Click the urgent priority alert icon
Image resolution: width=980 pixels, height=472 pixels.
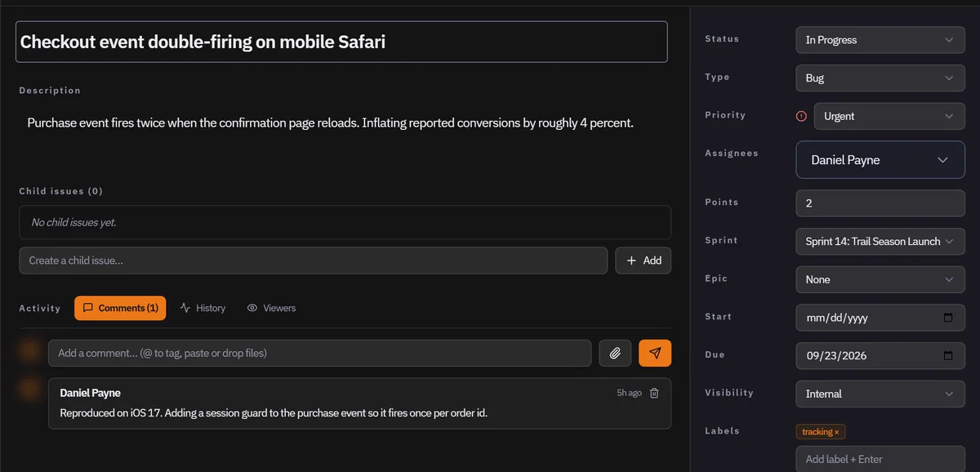(x=801, y=116)
